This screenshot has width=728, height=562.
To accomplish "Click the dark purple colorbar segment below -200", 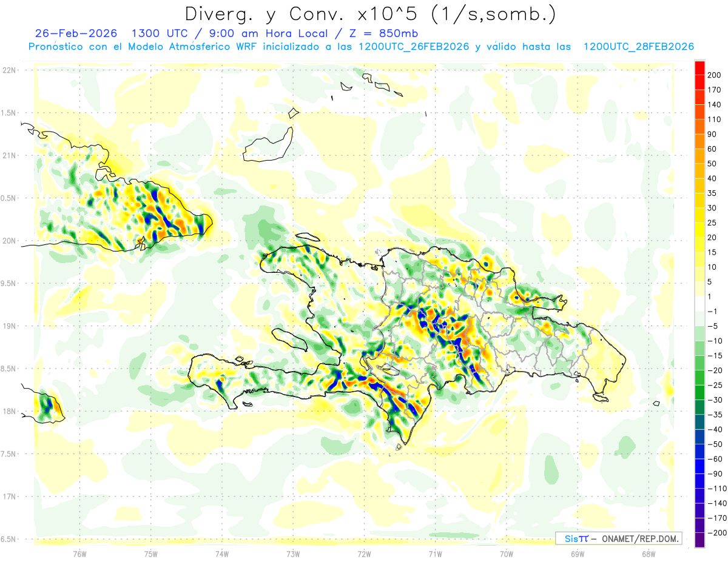I will 699,540.
